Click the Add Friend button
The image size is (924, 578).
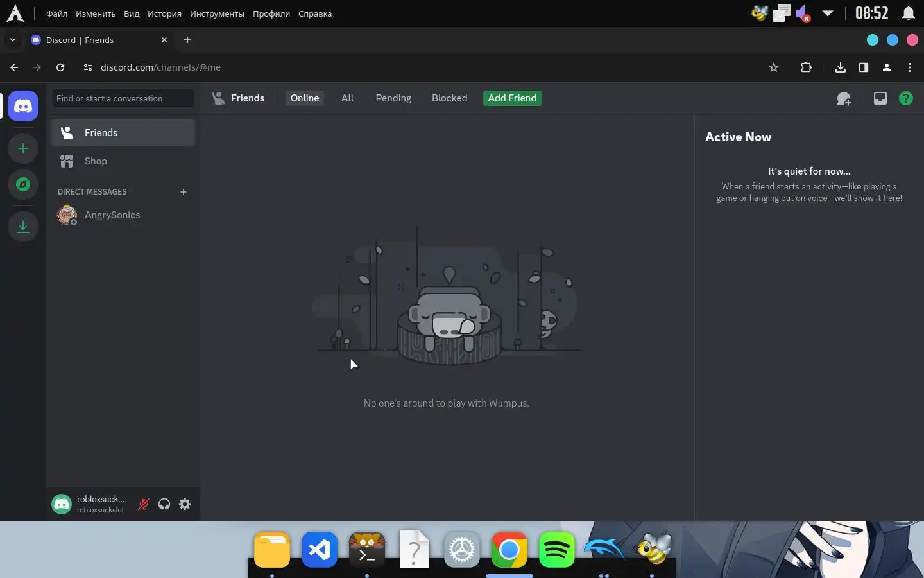tap(512, 98)
